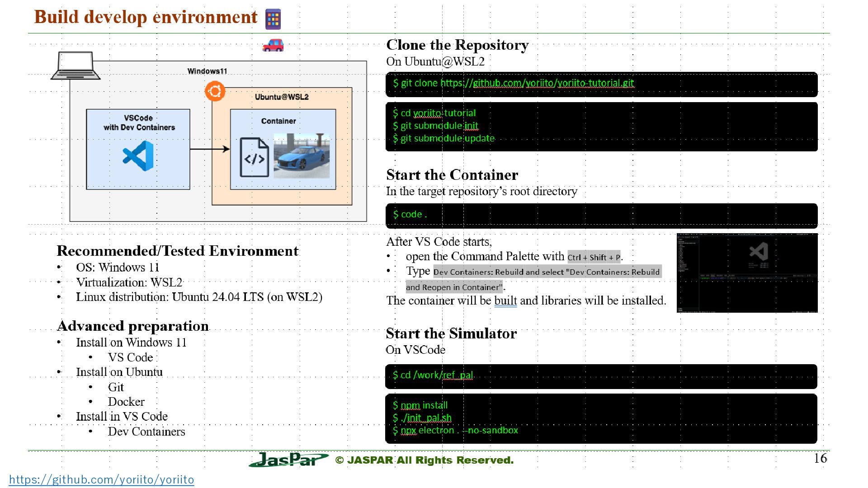Click the '$ npm install' command line

(x=420, y=405)
